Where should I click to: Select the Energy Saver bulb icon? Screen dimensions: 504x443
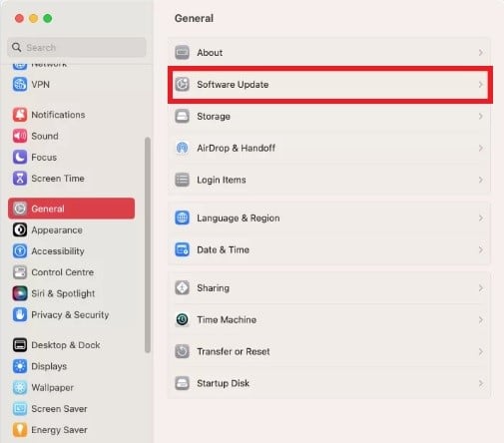[x=20, y=430]
